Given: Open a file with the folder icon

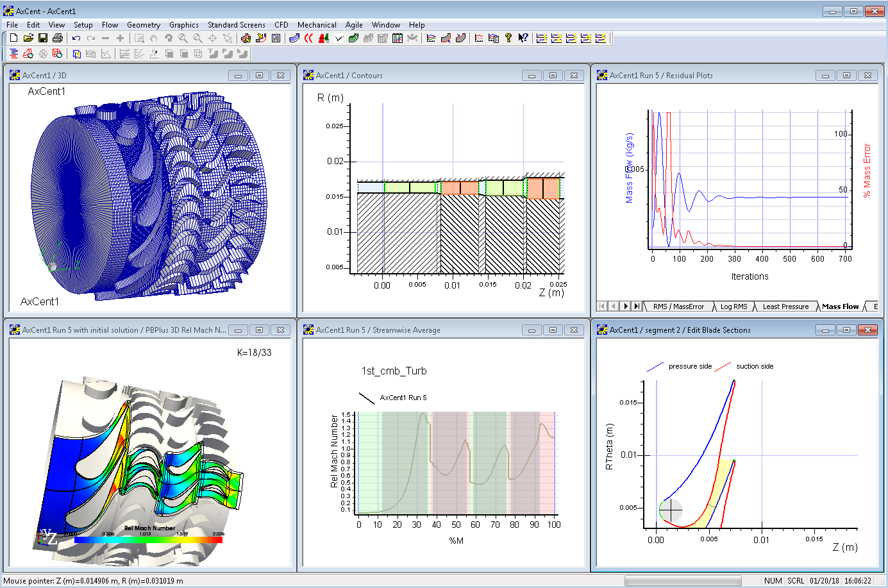Looking at the screenshot, I should click(28, 38).
